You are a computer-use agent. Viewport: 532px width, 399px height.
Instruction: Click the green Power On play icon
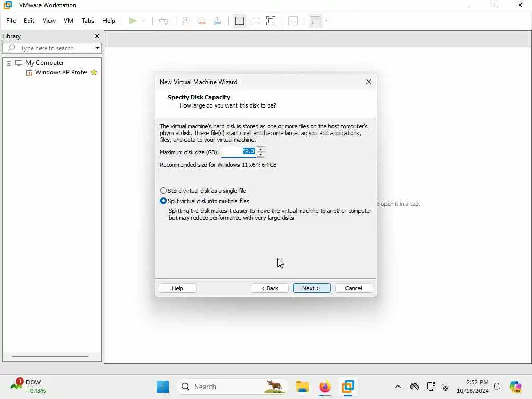click(x=132, y=21)
